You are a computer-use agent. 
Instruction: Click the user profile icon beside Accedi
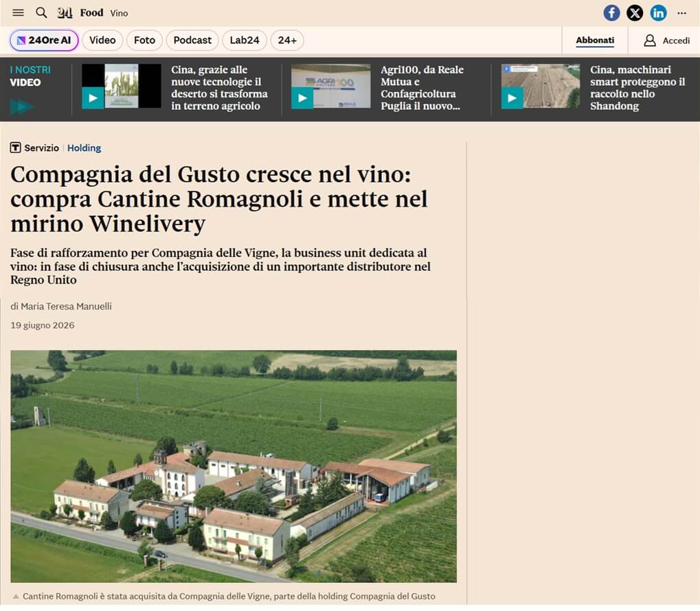click(650, 41)
